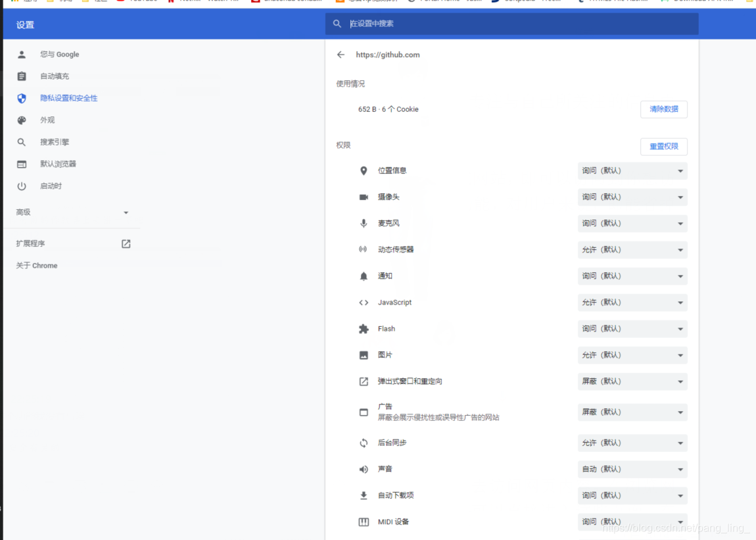Click the location pin icon for 位置信息

click(364, 171)
